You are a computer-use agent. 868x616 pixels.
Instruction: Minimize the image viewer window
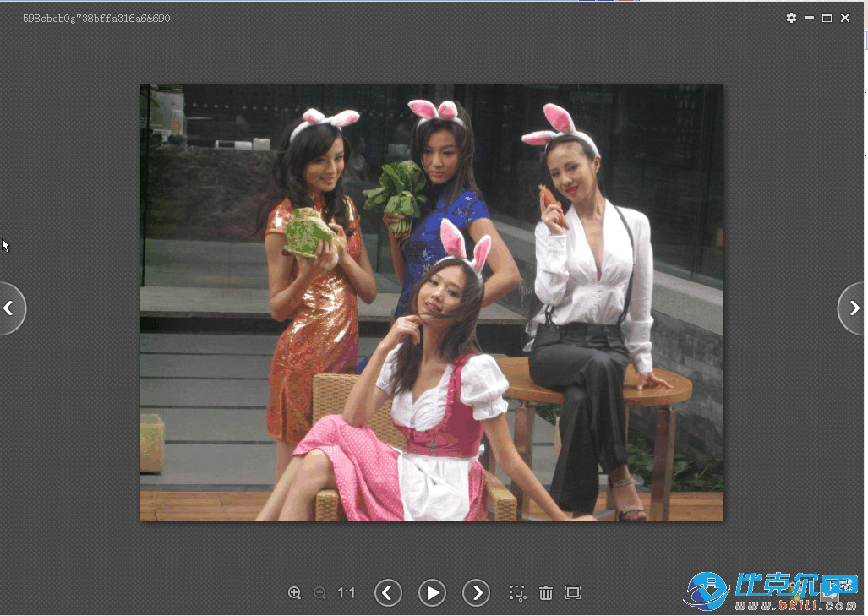(810, 18)
